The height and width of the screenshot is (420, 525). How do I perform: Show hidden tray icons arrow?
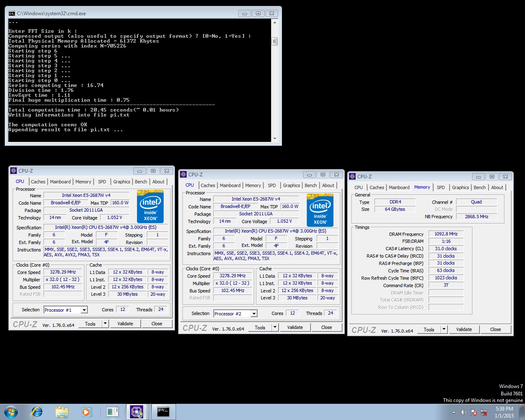point(454,412)
